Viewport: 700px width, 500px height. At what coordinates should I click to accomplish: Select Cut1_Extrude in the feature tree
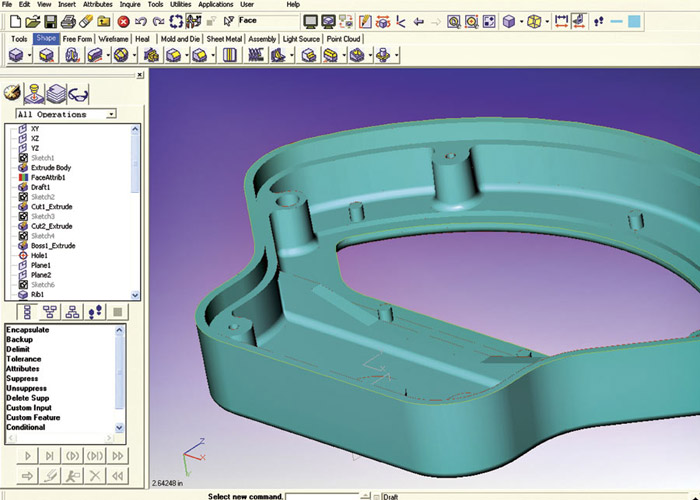click(52, 207)
